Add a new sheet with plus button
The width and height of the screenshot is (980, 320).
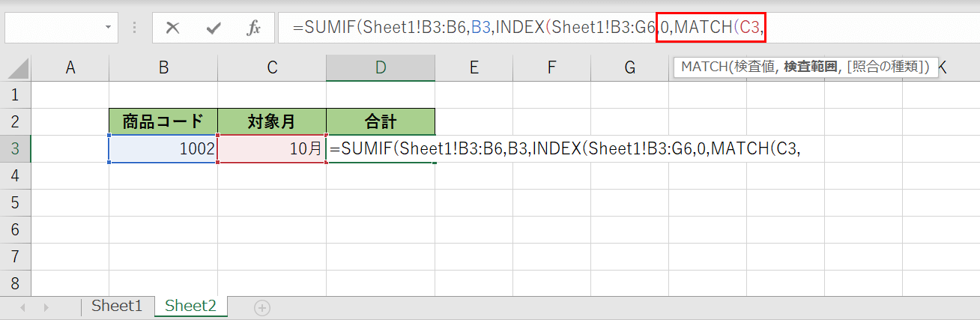pyautogui.click(x=261, y=307)
